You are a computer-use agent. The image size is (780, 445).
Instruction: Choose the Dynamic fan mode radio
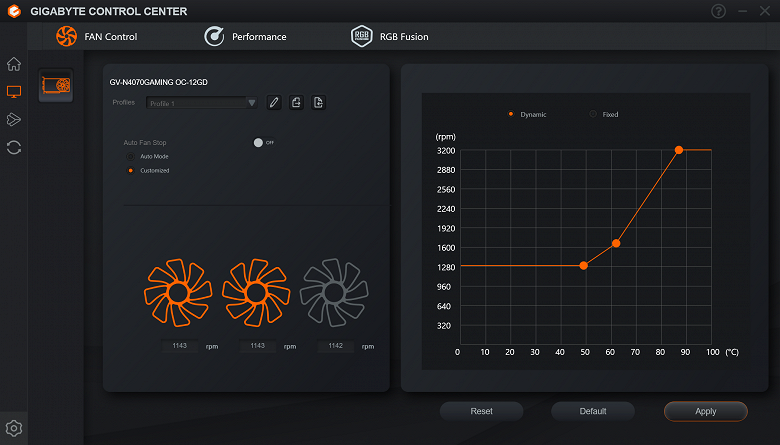click(510, 114)
